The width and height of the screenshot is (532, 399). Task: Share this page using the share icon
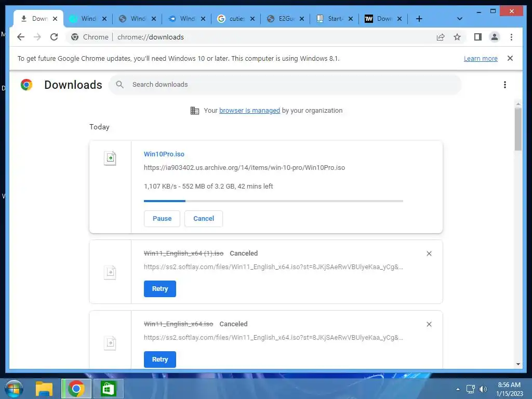pyautogui.click(x=441, y=37)
